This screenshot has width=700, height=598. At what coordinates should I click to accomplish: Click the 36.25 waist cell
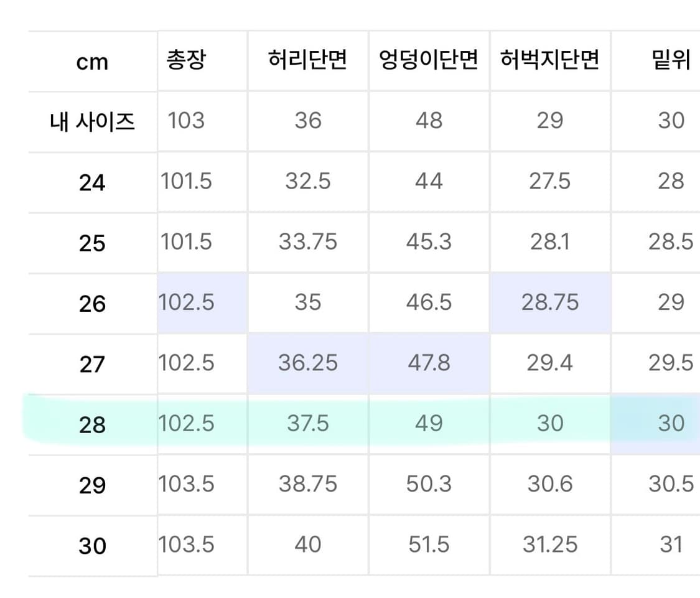coord(308,363)
